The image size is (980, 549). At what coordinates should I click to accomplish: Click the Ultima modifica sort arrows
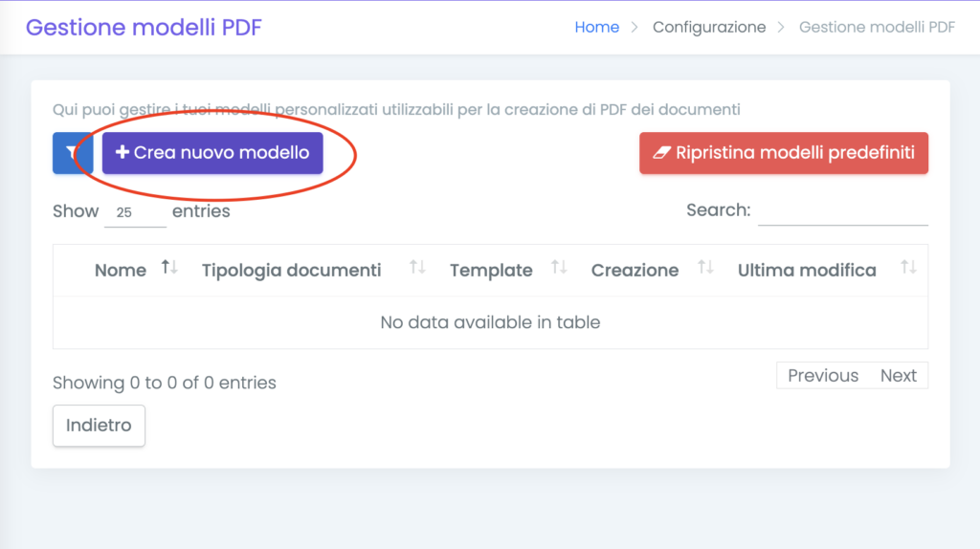click(908, 269)
